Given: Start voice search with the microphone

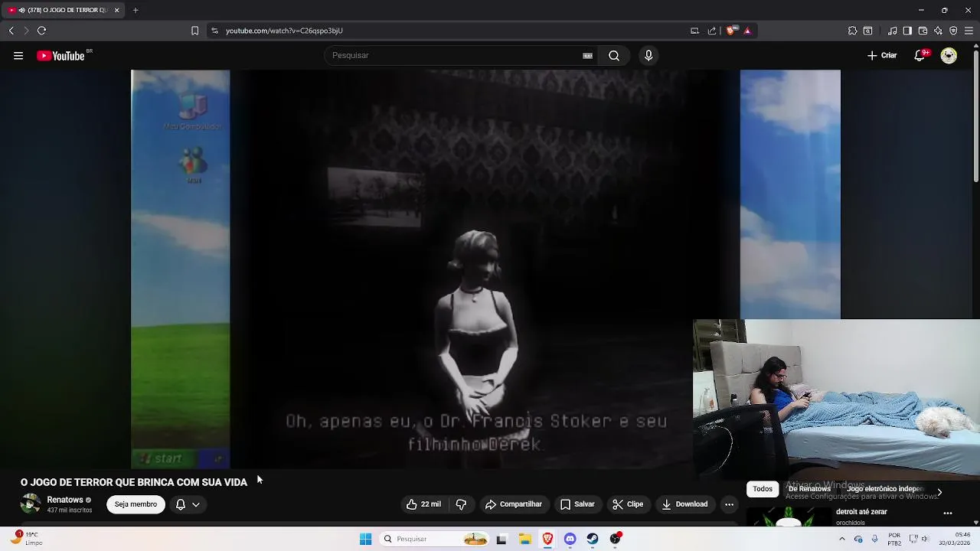Looking at the screenshot, I should click(648, 56).
